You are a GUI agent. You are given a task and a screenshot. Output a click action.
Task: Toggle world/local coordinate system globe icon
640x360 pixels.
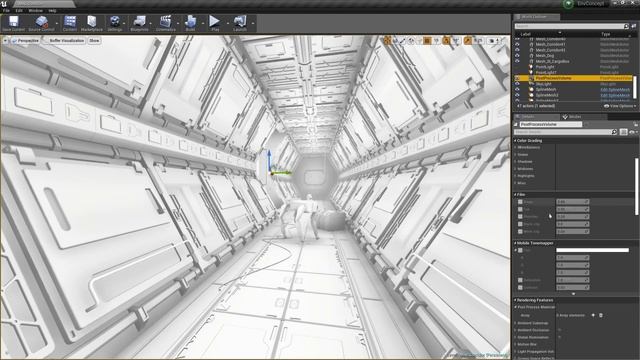point(411,40)
